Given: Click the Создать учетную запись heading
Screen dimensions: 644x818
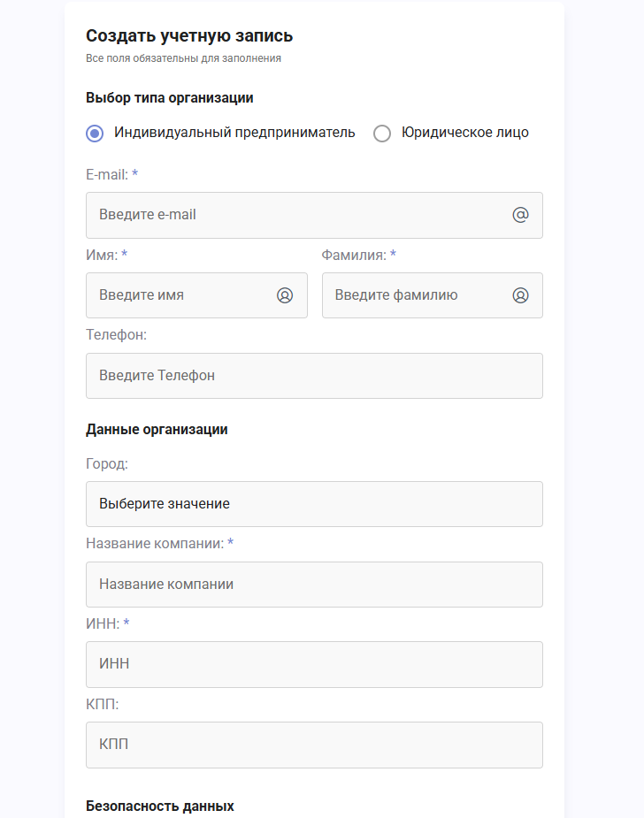Looking at the screenshot, I should tap(189, 36).
